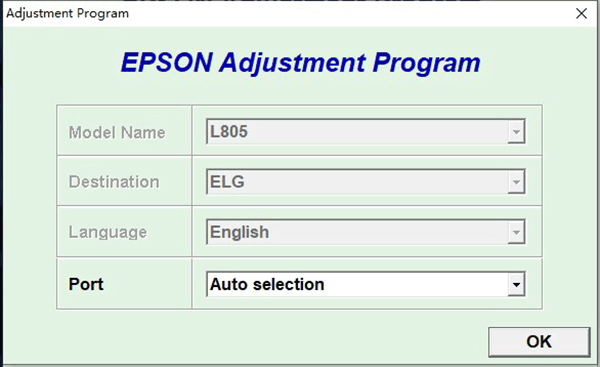Viewport: 600px width, 367px height.
Task: Expand the Language dropdown arrow
Action: pos(516,232)
